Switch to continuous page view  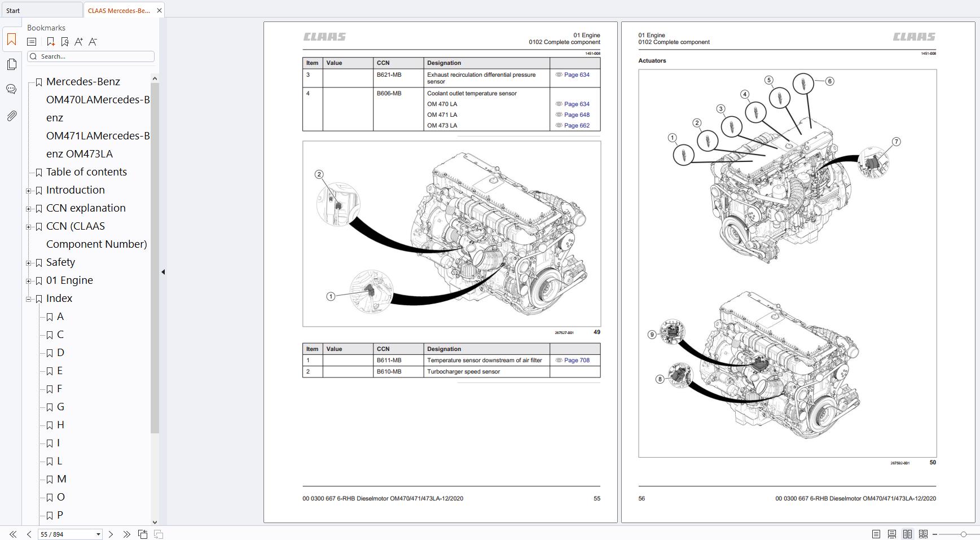point(891,534)
